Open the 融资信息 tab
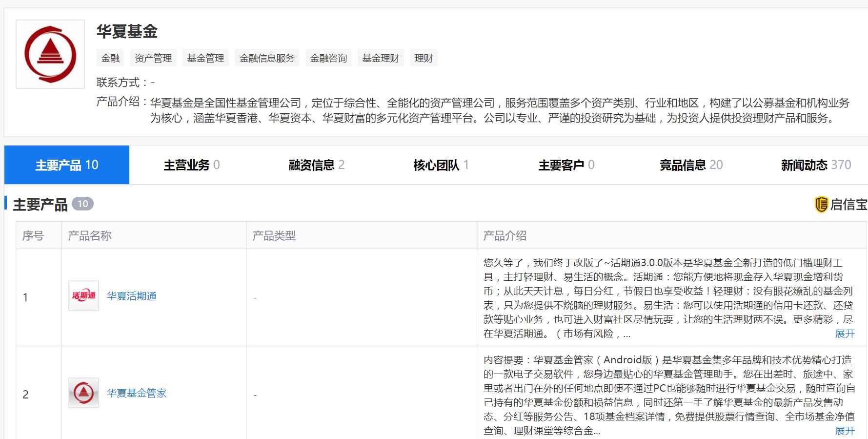This screenshot has height=439, width=868. point(316,165)
